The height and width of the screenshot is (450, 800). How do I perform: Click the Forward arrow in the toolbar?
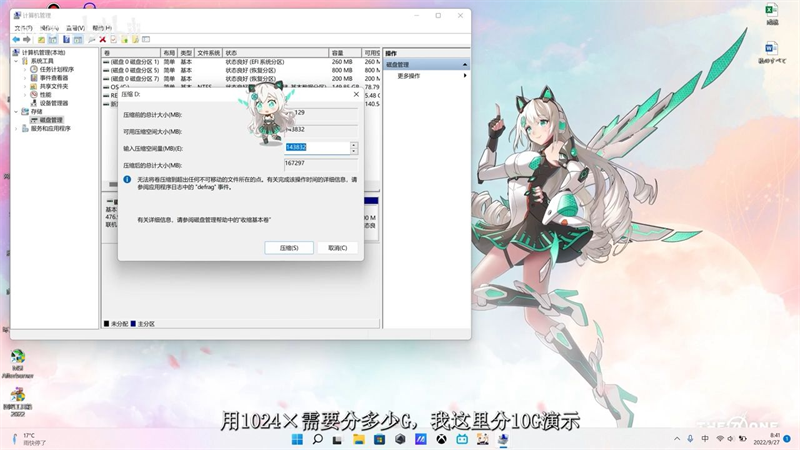click(x=27, y=39)
